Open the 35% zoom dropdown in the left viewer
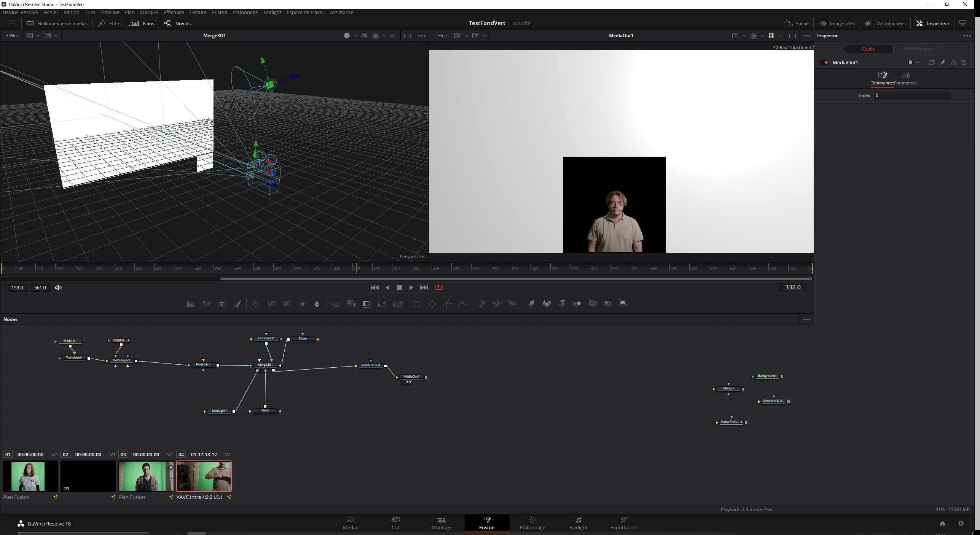Viewport: 980px width, 535px height. 12,35
